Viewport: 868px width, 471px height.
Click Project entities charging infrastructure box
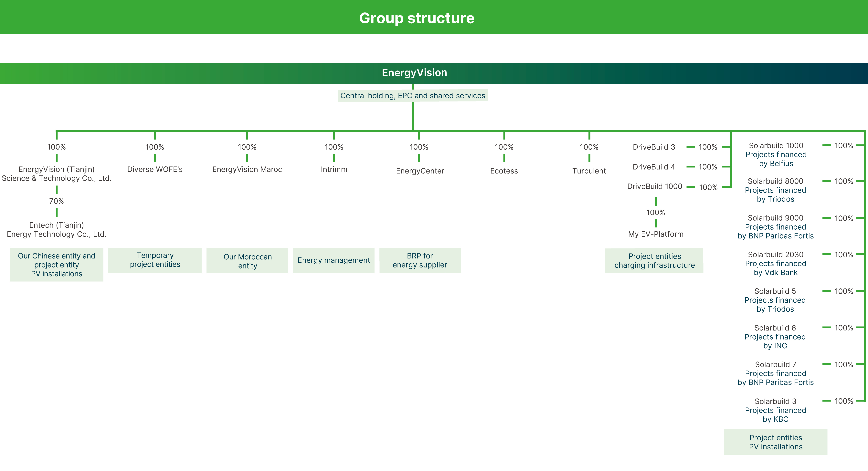(x=654, y=261)
